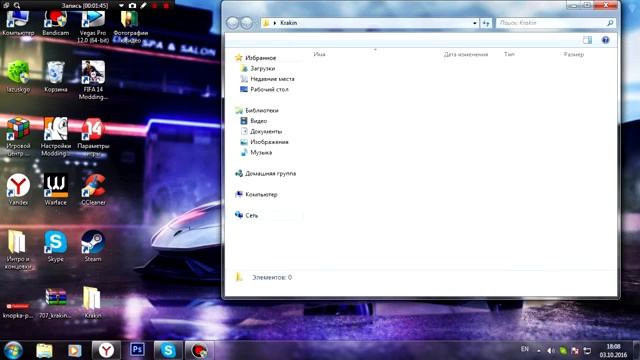Stop recording with the rightmost red button
Screen dimensions: 640x360
click(x=166, y=6)
